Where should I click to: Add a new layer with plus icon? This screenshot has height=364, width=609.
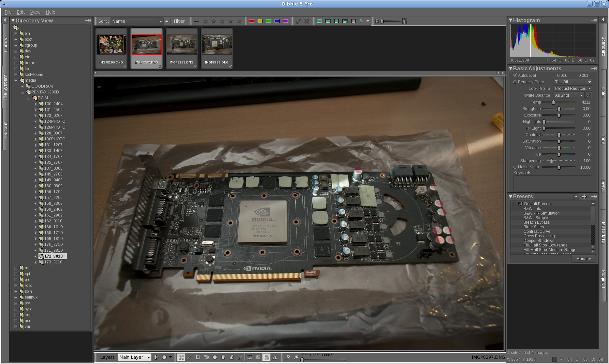(x=156, y=357)
